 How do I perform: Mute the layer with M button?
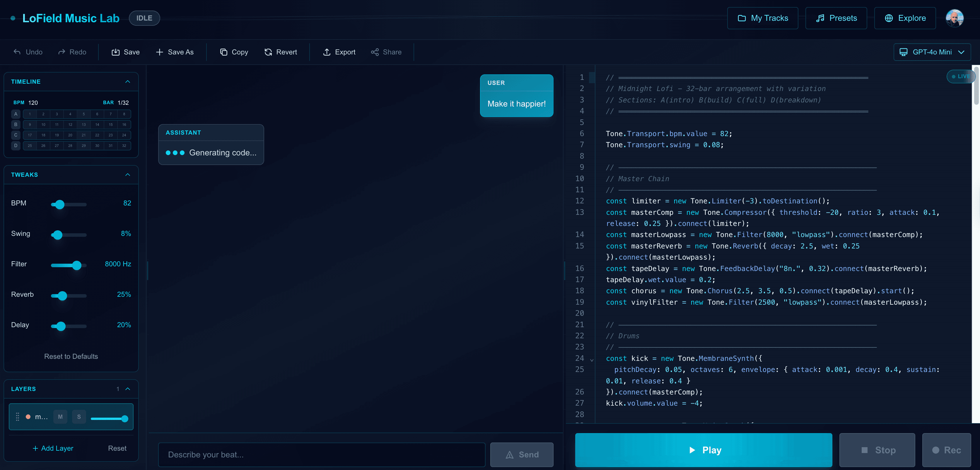pos(60,417)
